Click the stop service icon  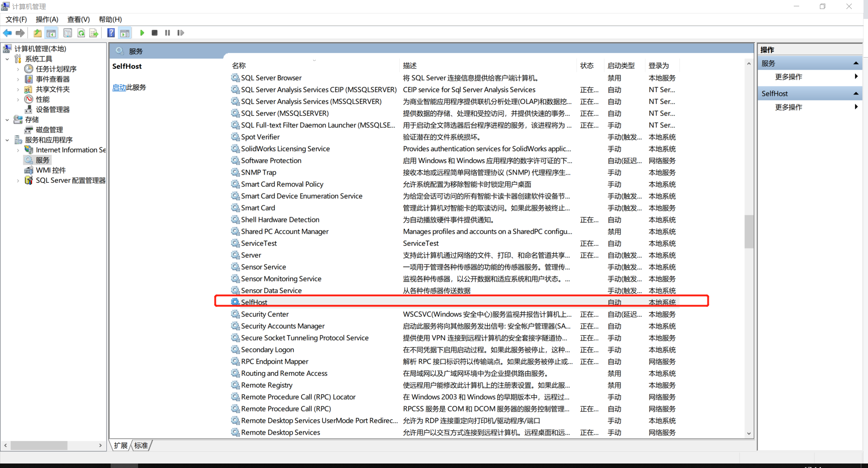click(154, 32)
